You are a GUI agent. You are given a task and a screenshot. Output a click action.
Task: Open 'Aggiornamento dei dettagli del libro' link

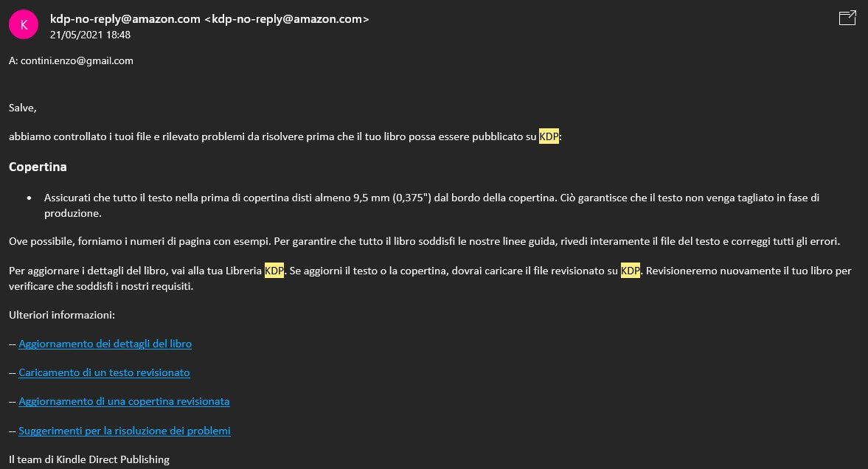(x=105, y=344)
